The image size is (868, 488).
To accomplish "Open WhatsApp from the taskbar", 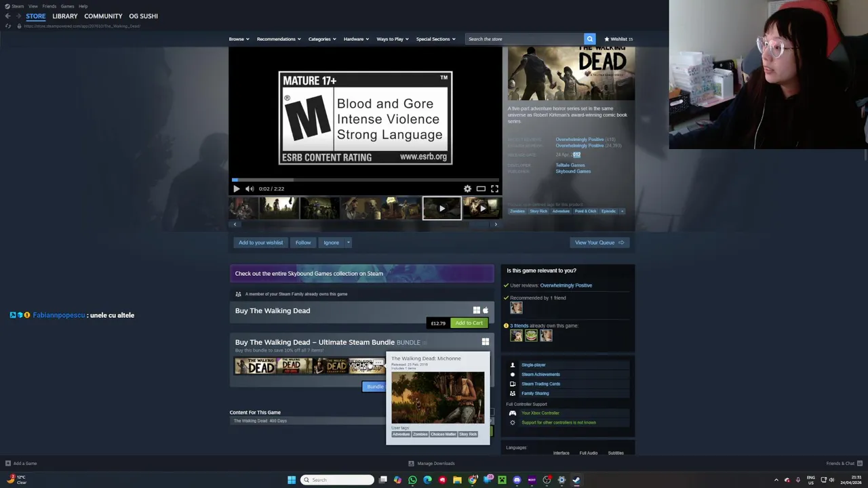I will click(x=412, y=480).
